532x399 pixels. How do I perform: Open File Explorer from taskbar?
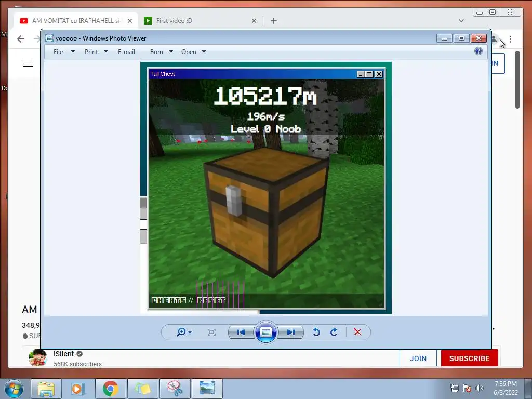coord(46,389)
